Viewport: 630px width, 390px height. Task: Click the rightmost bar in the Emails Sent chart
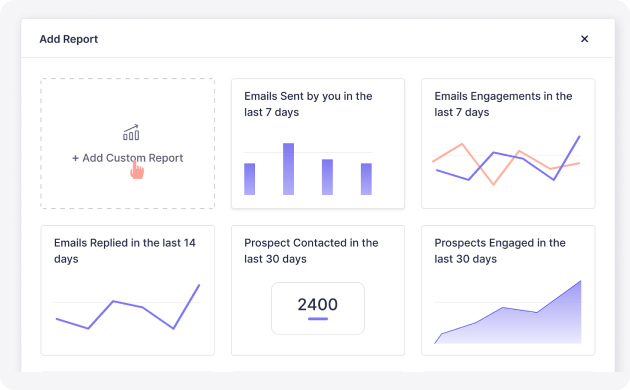pos(366,179)
